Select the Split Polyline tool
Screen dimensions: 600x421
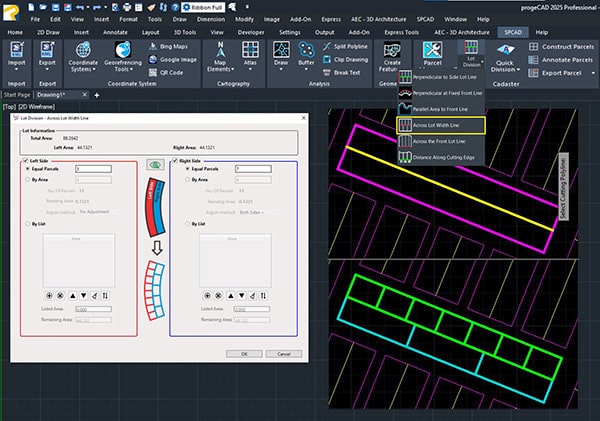[x=345, y=46]
